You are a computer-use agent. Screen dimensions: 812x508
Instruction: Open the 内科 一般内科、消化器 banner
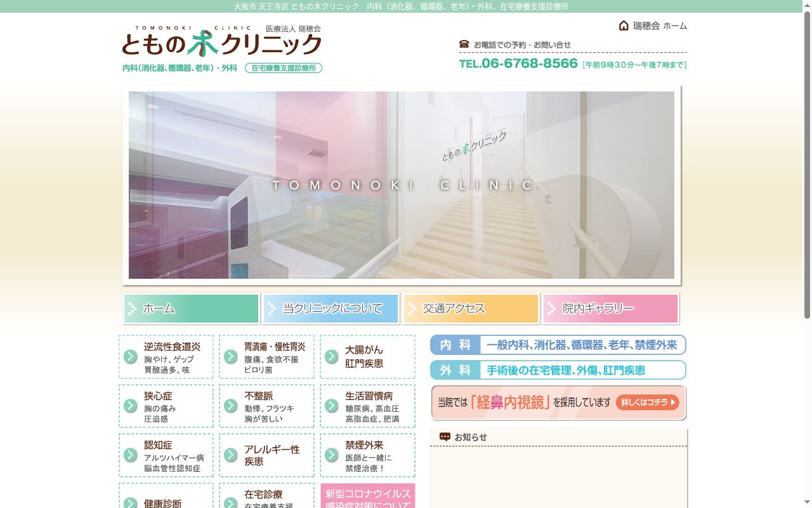coord(558,345)
